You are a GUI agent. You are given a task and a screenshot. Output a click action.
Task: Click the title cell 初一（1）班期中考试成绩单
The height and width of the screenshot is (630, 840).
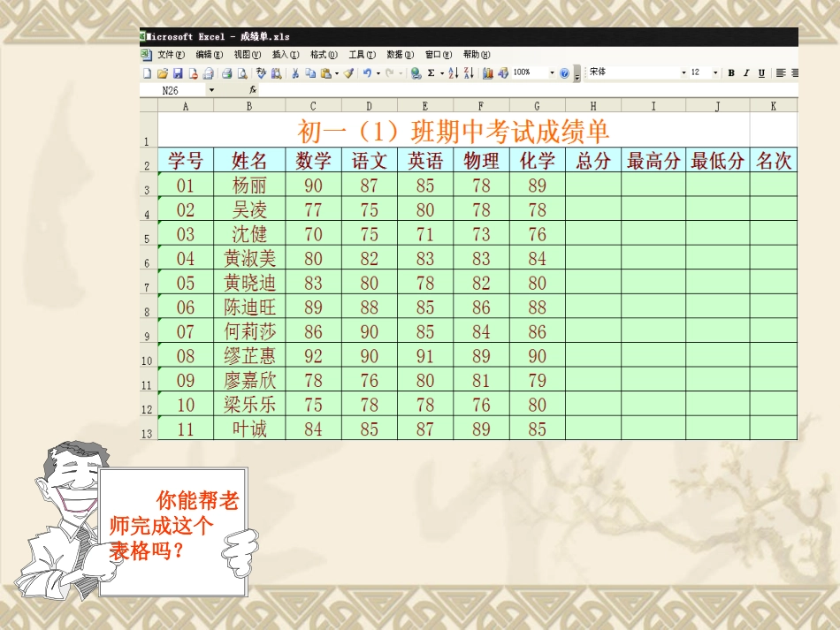(x=454, y=130)
